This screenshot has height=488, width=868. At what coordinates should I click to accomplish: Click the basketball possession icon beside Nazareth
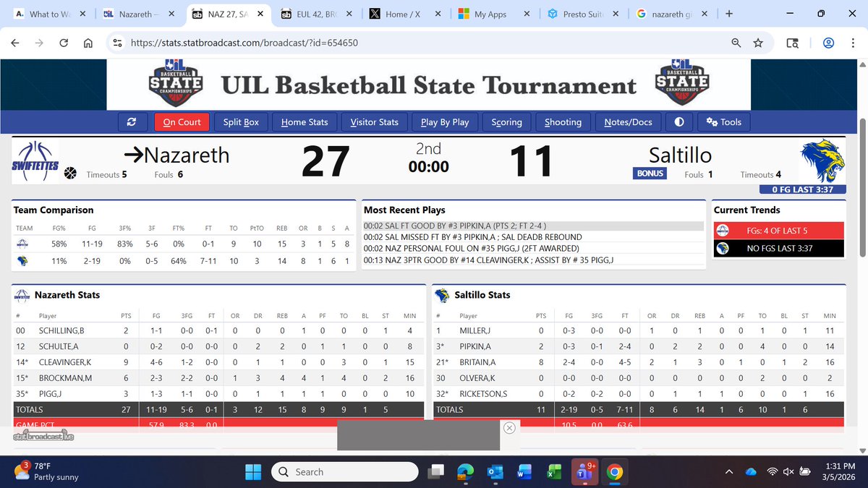[71, 174]
